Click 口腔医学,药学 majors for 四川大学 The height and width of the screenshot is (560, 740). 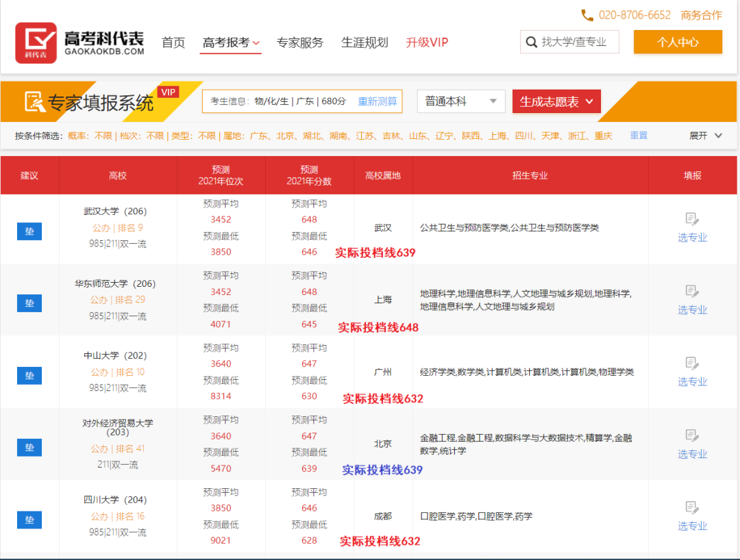coord(476,516)
